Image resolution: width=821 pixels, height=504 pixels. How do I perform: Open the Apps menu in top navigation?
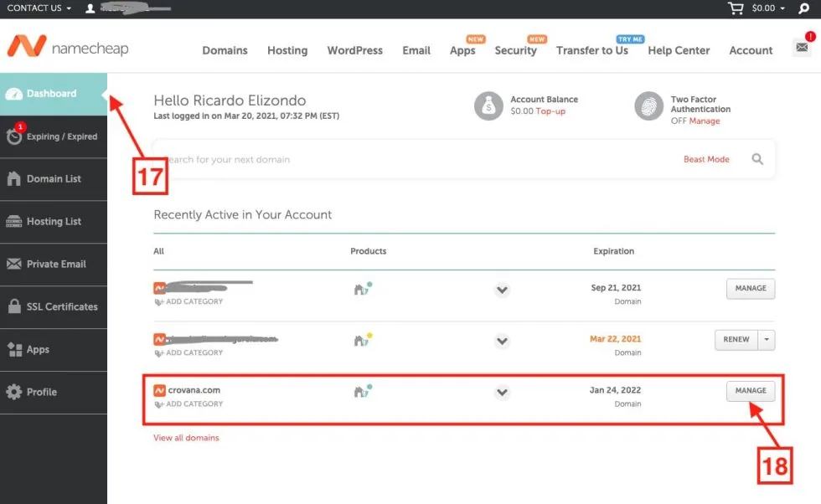tap(462, 50)
